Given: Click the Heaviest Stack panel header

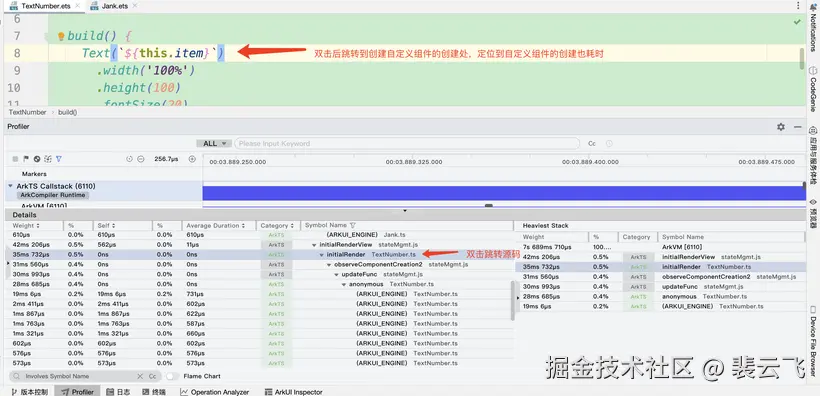Looking at the screenshot, I should tap(545, 225).
